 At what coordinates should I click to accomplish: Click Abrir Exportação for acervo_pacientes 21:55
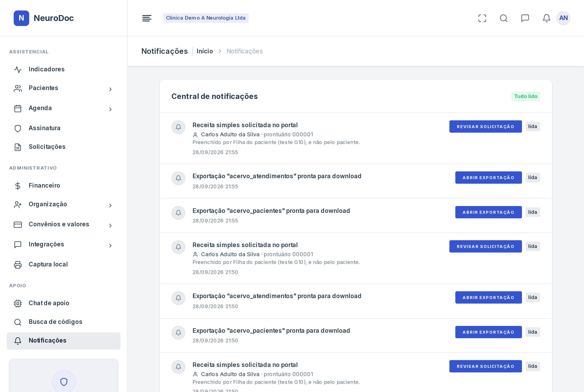point(488,212)
